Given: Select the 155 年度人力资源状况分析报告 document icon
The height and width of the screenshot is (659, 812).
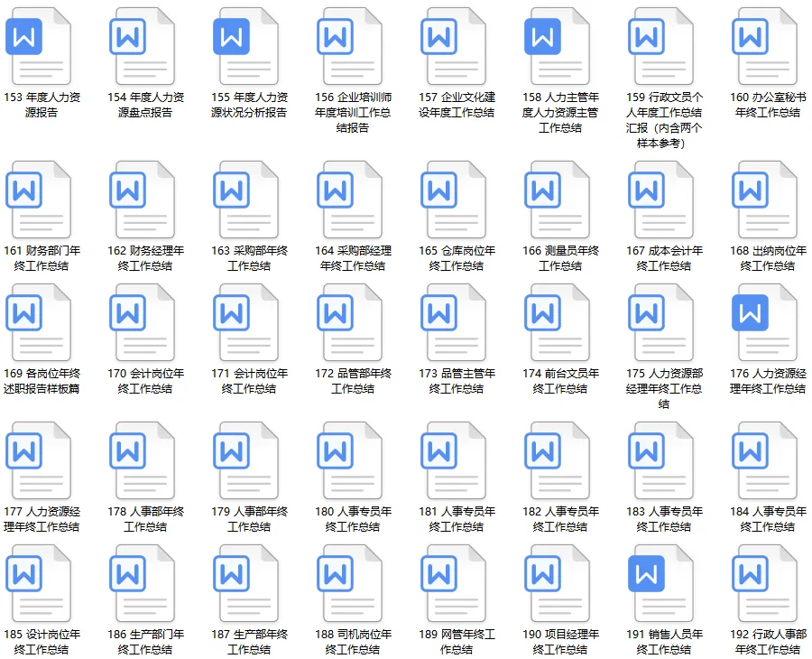Looking at the screenshot, I should 246,46.
